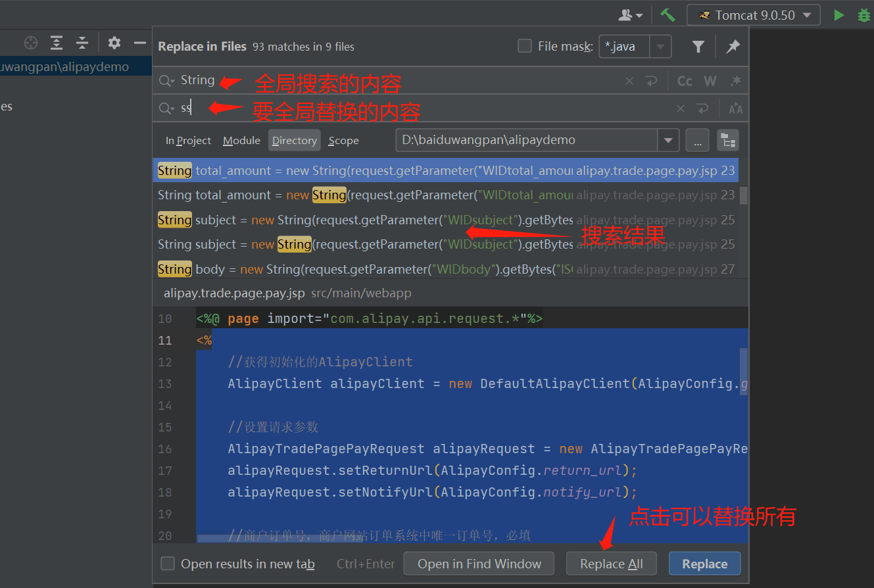
Task: Open project panel settings gear
Action: point(114,43)
